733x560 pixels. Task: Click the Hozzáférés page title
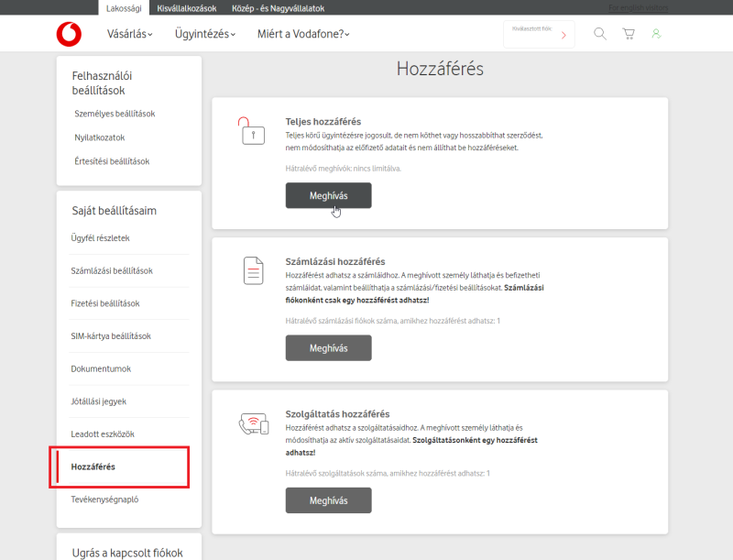tap(440, 69)
